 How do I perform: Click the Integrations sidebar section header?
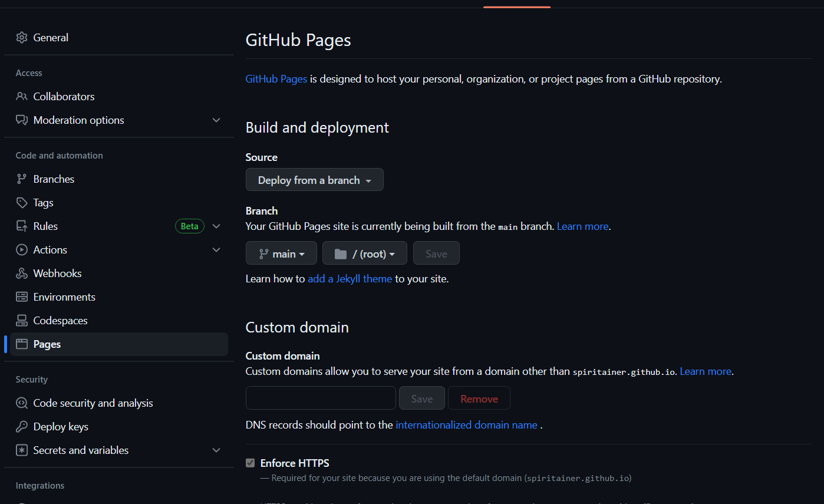[x=40, y=486]
